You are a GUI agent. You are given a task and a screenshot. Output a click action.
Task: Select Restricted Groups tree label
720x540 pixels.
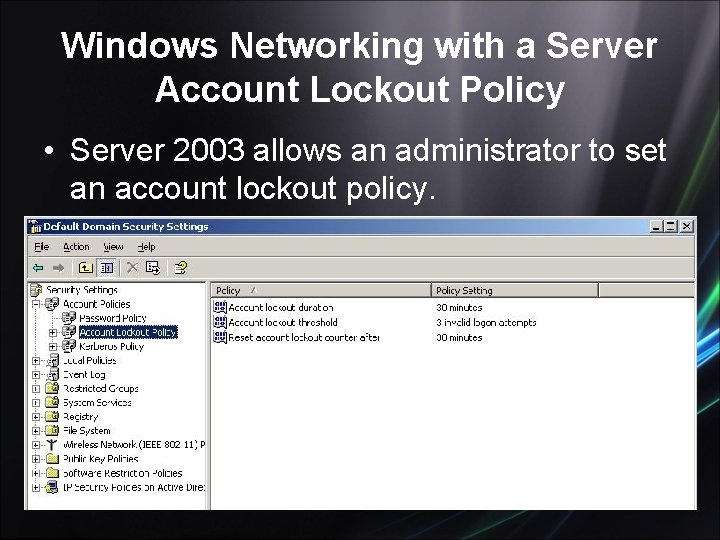[101, 388]
